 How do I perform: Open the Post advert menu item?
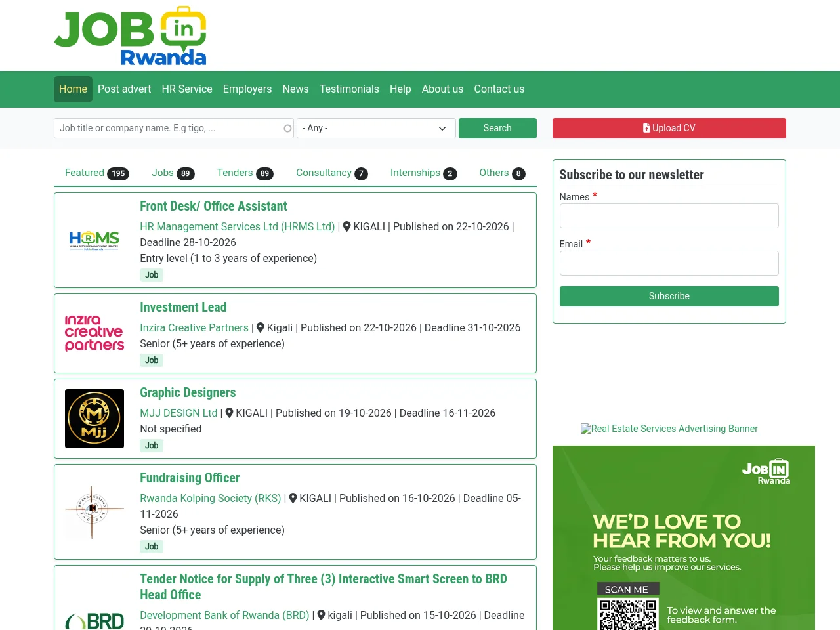[125, 89]
